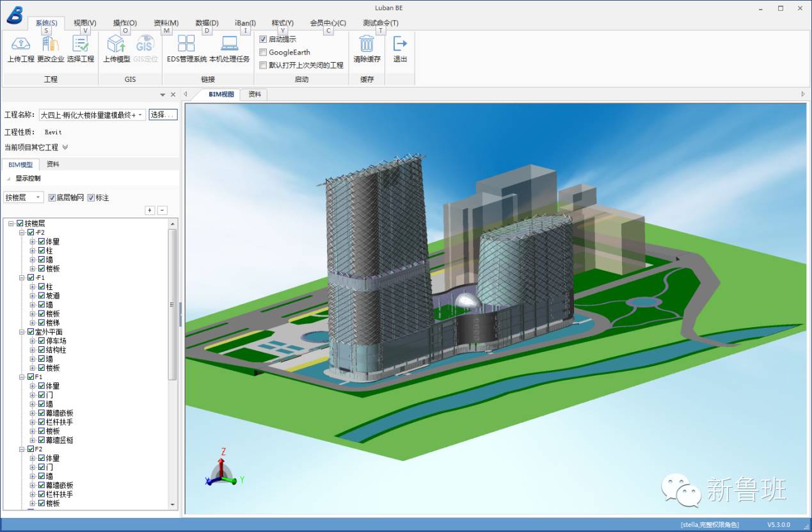This screenshot has width=812, height=532.
Task: Toggle the 底层轴网 checkbox
Action: 52,198
